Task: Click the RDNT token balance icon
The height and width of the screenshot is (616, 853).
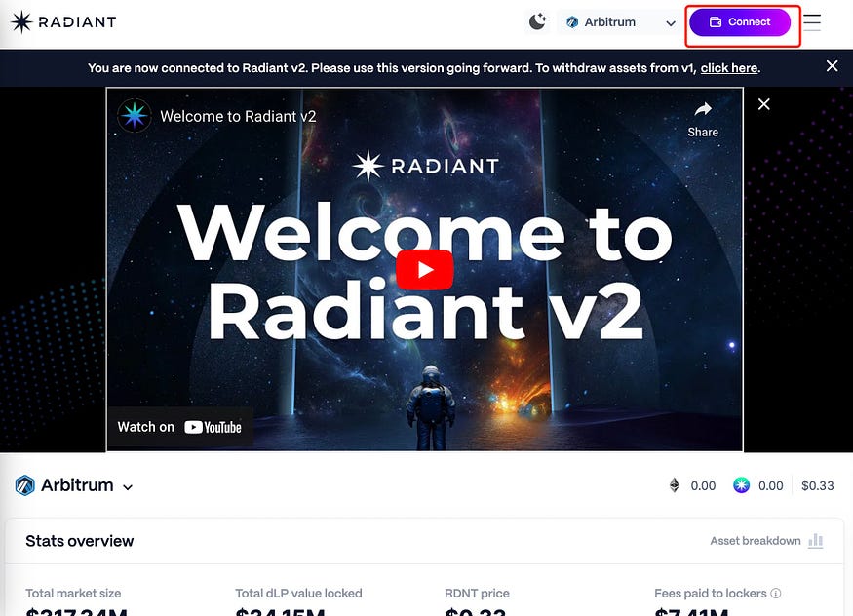Action: tap(741, 485)
